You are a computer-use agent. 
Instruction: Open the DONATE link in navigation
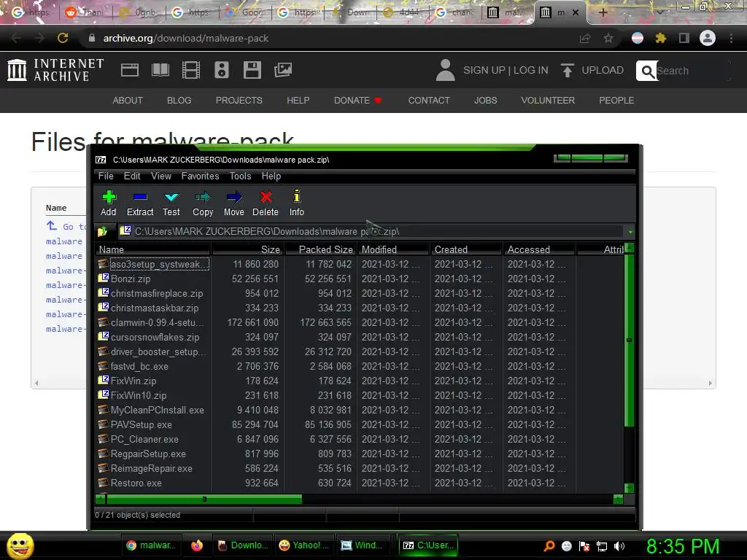pyautogui.click(x=357, y=101)
